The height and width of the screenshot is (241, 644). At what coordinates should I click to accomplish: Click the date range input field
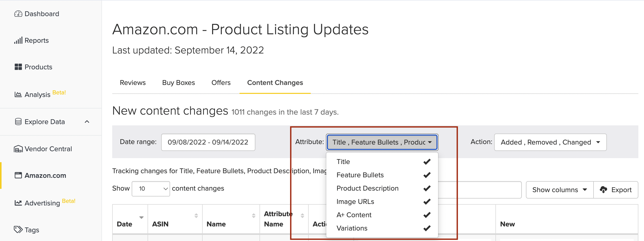click(x=208, y=142)
